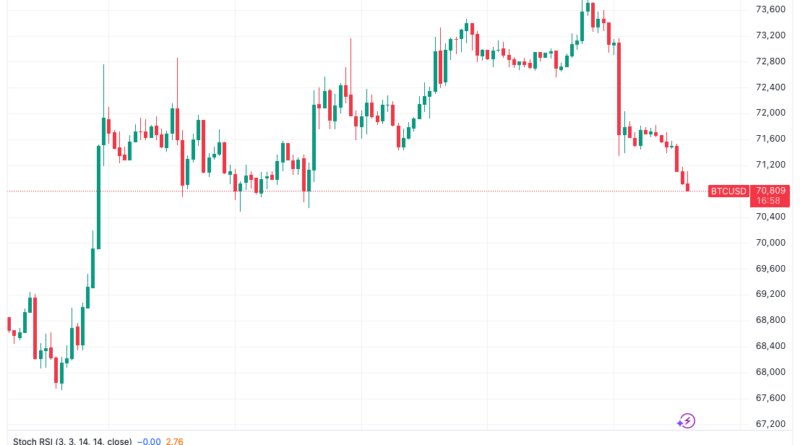Click the 69,600 price axis label
800x445 pixels.
tap(770, 268)
